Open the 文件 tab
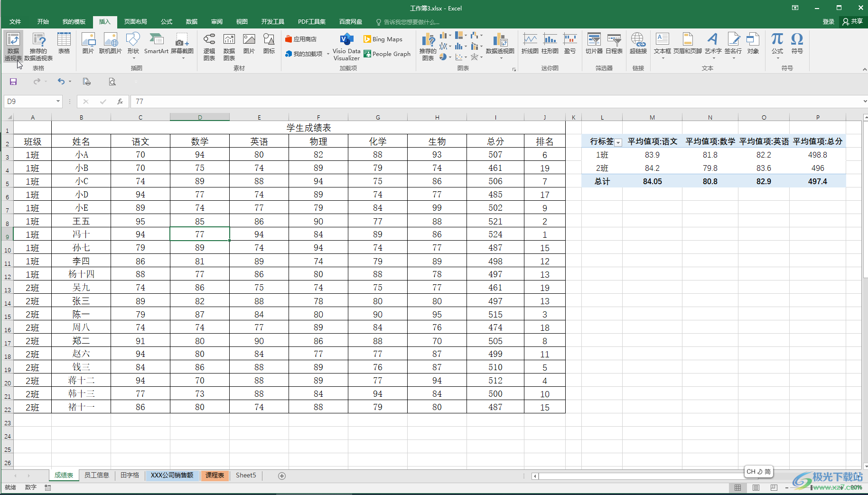The image size is (868, 495). pos(15,22)
